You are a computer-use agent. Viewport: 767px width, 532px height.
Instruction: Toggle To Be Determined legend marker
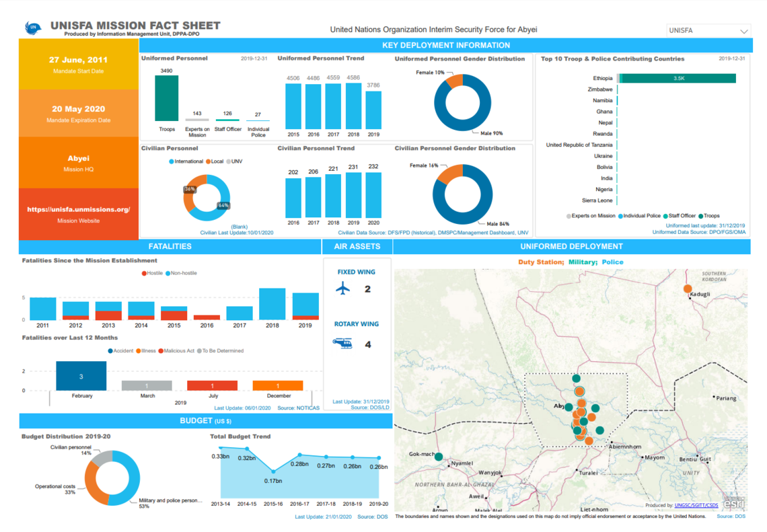199,350
